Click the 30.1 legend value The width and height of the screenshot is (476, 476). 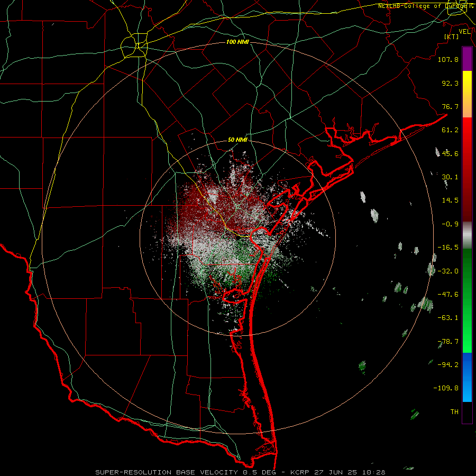coord(450,177)
